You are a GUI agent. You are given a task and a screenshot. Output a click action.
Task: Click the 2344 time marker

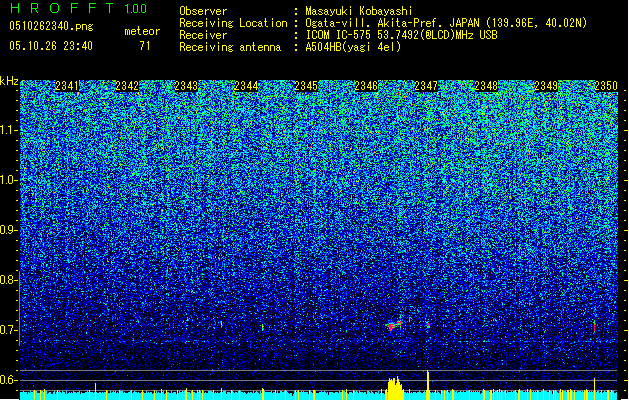coord(246,86)
